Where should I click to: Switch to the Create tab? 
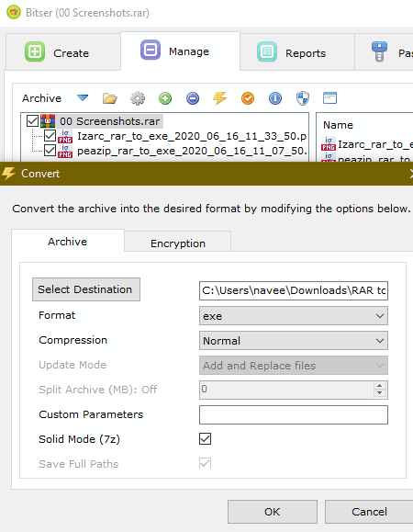(63, 51)
